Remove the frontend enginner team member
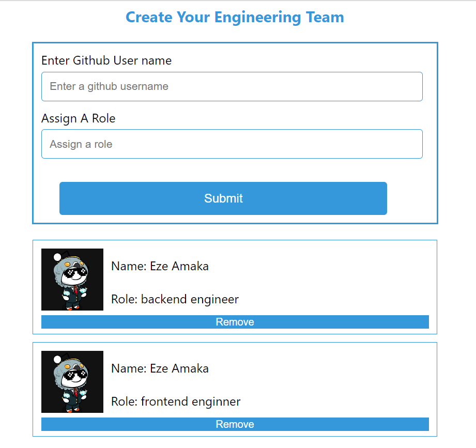This screenshot has height=448, width=476. (235, 424)
